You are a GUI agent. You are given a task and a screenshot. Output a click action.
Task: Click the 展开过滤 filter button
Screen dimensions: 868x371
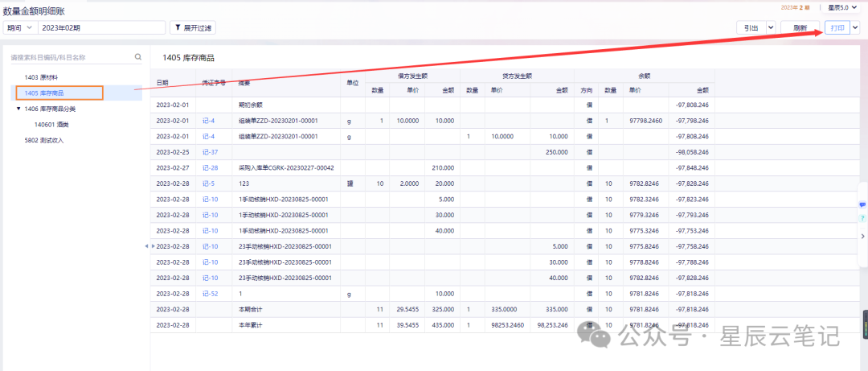coord(193,27)
